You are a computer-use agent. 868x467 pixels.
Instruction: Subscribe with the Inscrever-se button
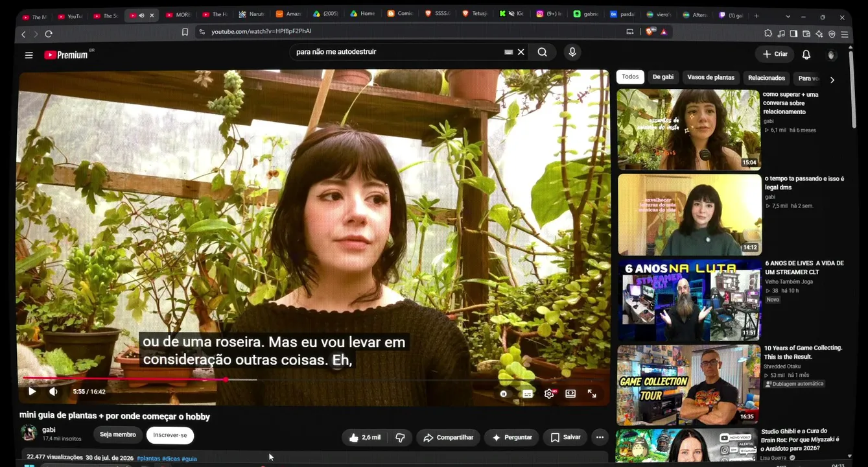(170, 435)
